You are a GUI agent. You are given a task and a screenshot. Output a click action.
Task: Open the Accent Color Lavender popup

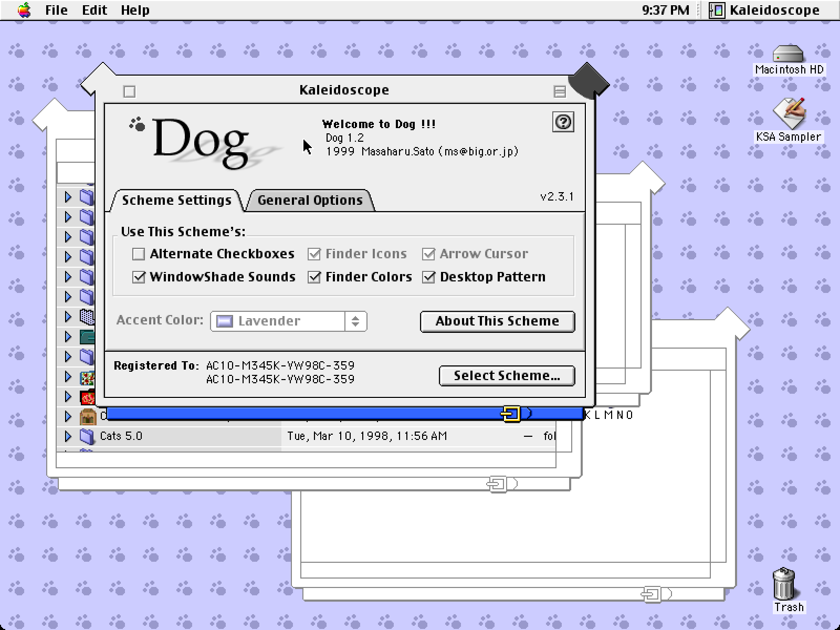(288, 321)
